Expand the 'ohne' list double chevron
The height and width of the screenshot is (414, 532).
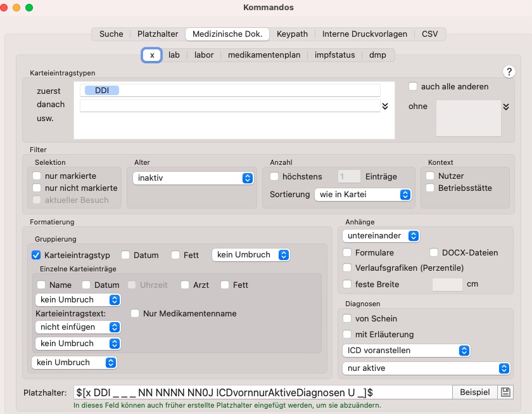[x=506, y=107]
